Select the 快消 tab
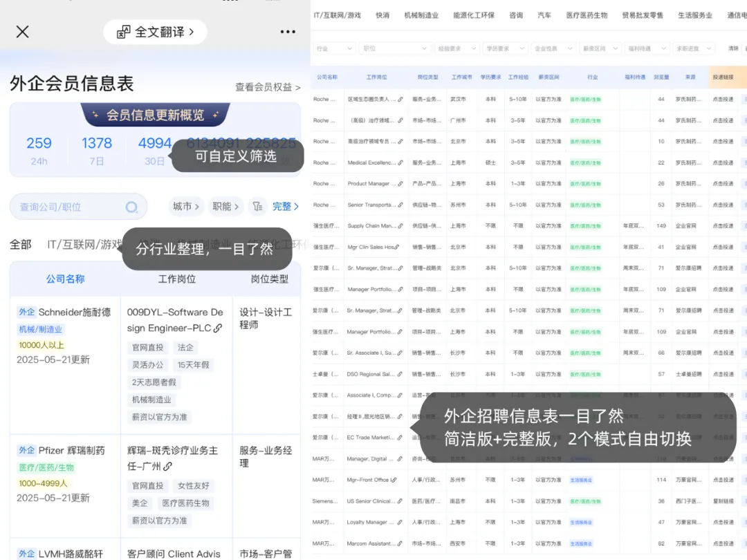 pyautogui.click(x=382, y=15)
